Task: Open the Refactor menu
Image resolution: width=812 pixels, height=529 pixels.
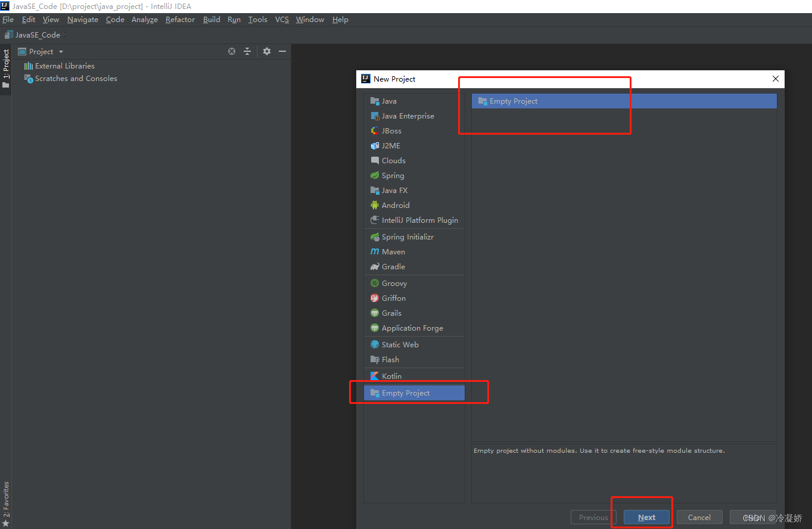Action: (x=180, y=20)
